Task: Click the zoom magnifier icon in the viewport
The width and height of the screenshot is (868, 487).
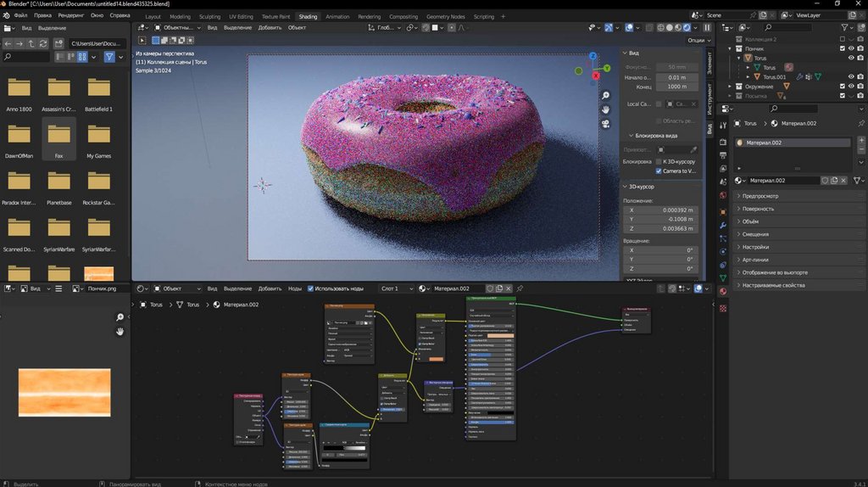Action: [606, 96]
